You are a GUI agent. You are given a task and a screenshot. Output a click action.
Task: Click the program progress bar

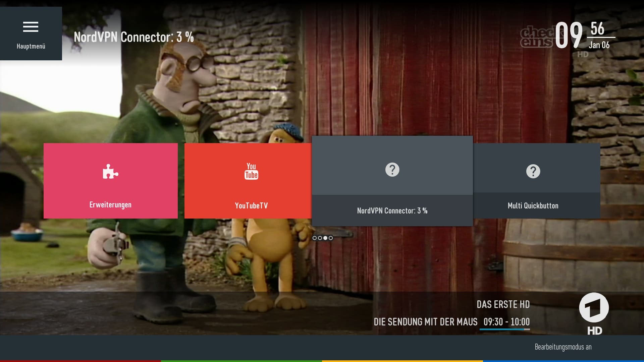505,329
